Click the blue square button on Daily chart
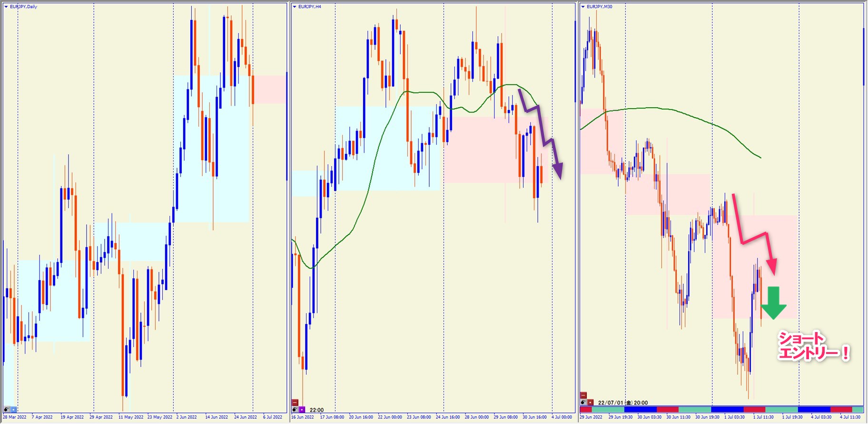The image size is (868, 424). (x=13, y=409)
